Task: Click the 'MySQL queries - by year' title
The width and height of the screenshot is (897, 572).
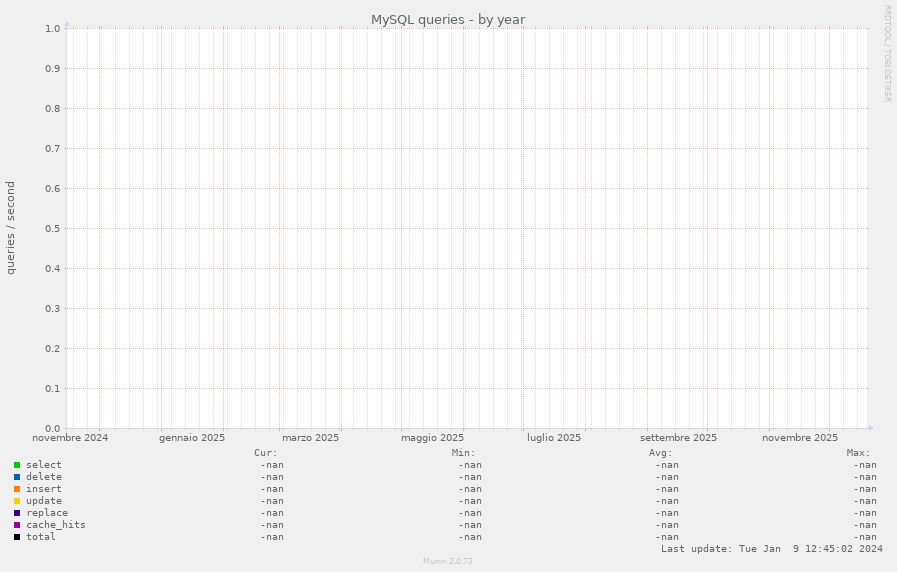Action: pos(448,19)
